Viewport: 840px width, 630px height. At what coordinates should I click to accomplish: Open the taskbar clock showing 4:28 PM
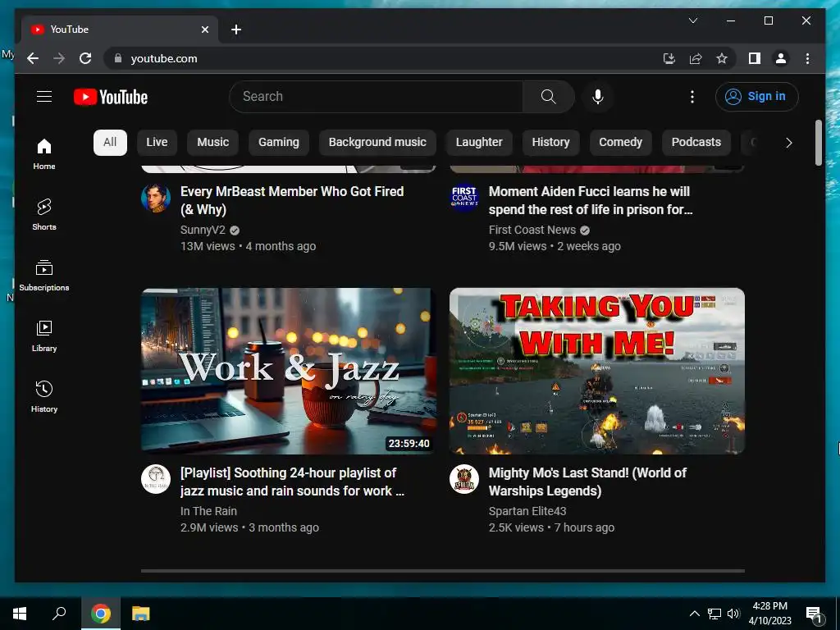[769, 614]
